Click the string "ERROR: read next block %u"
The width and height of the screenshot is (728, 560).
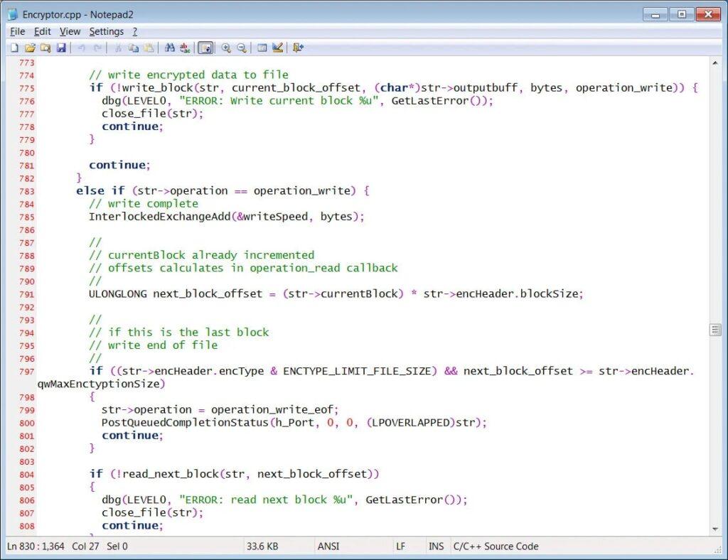pyautogui.click(x=266, y=500)
